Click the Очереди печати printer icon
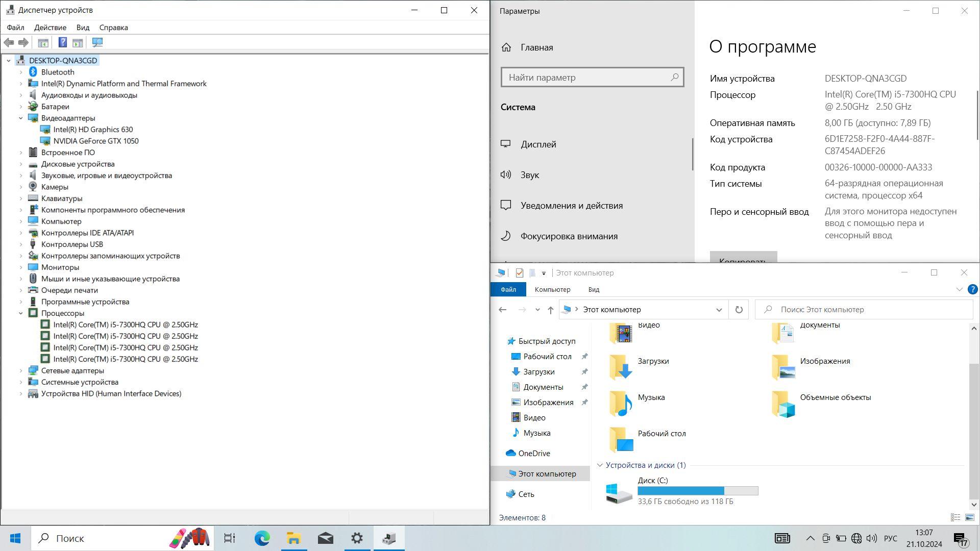The width and height of the screenshot is (980, 551). point(33,290)
